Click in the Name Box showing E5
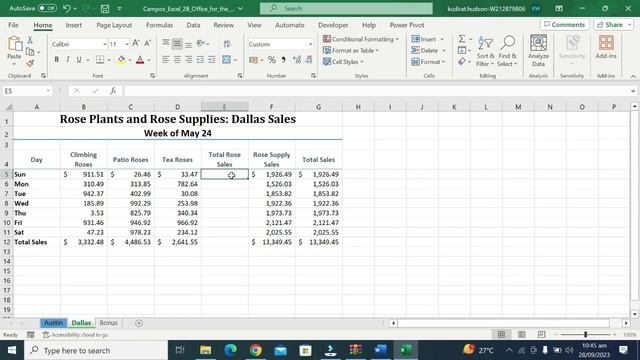This screenshot has width=640, height=360. pyautogui.click(x=24, y=91)
